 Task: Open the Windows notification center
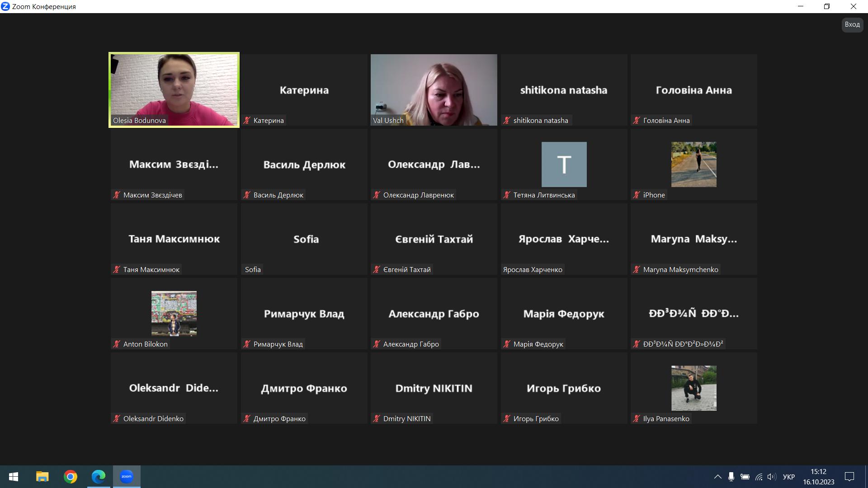pos(849,477)
